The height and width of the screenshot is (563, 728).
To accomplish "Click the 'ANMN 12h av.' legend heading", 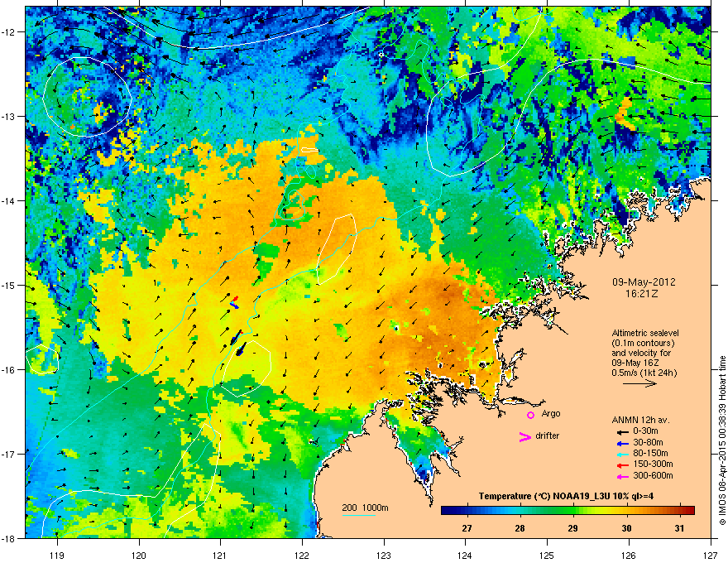I will click(640, 420).
